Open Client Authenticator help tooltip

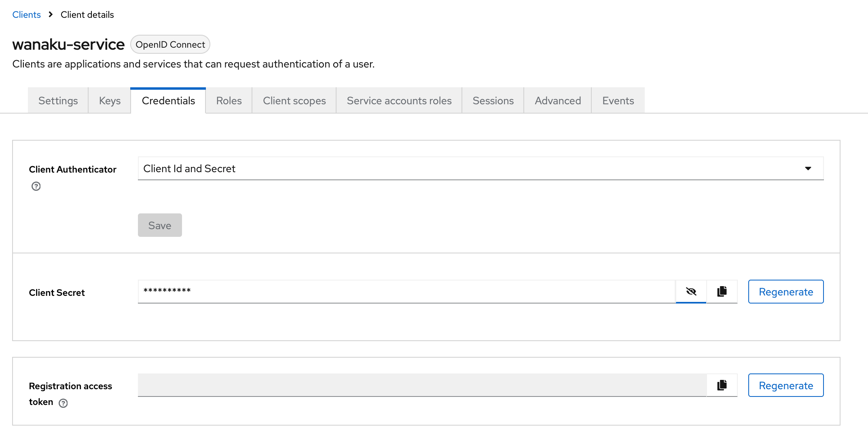pos(36,186)
